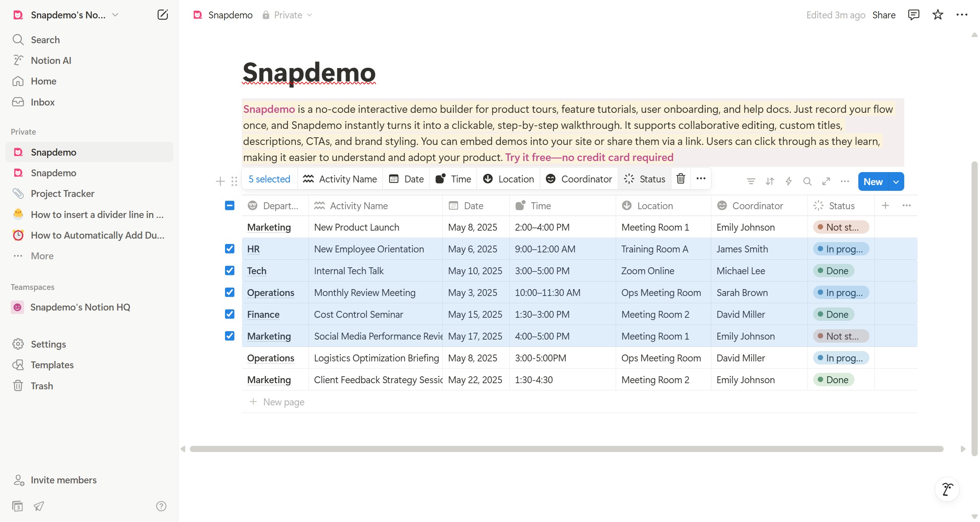
Task: Open Notion AI from the sidebar
Action: pos(89,60)
